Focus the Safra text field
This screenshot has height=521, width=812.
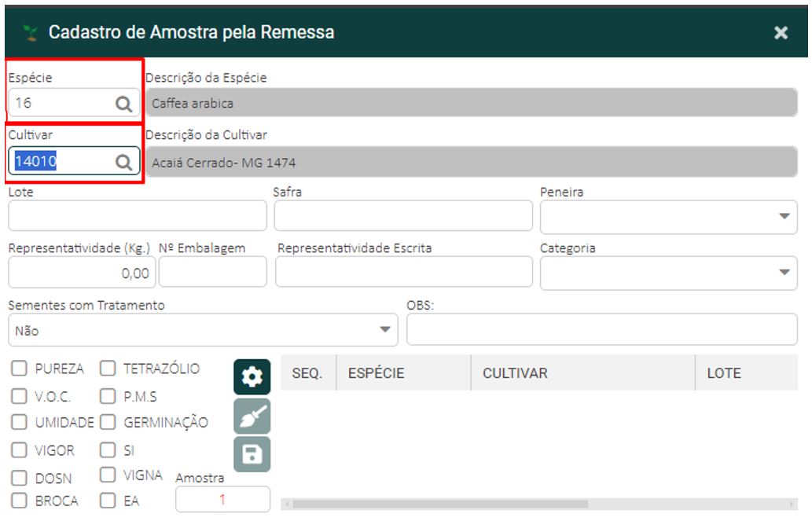tap(403, 216)
